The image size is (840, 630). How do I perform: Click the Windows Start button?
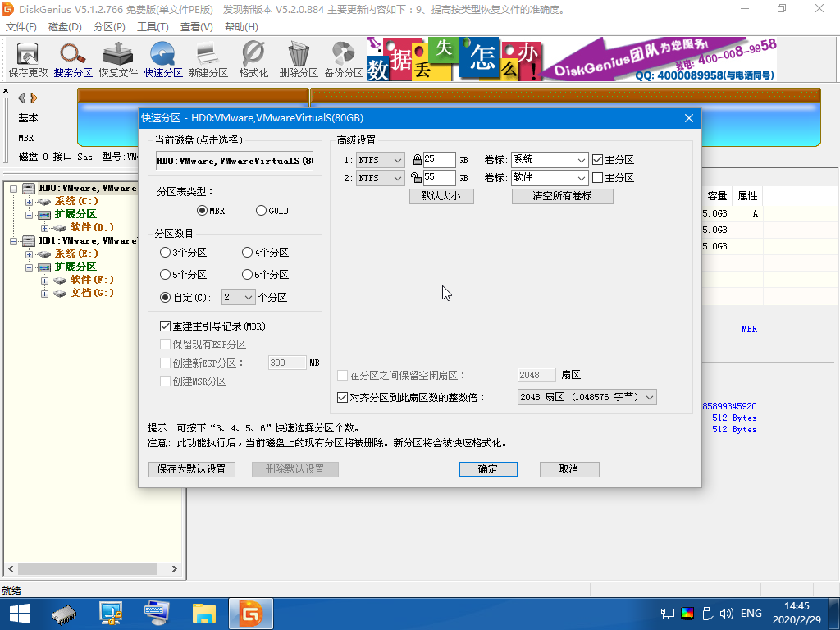coord(20,614)
